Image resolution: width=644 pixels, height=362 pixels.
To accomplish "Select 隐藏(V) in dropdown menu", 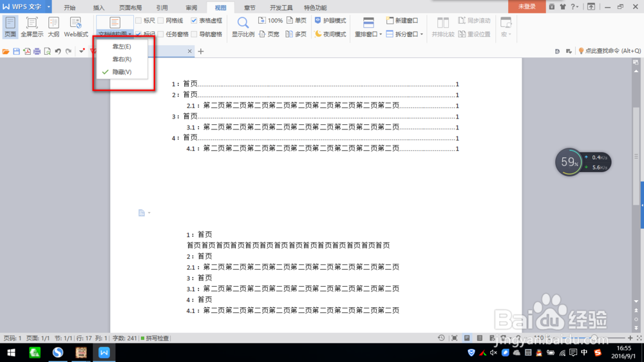I will point(122,72).
